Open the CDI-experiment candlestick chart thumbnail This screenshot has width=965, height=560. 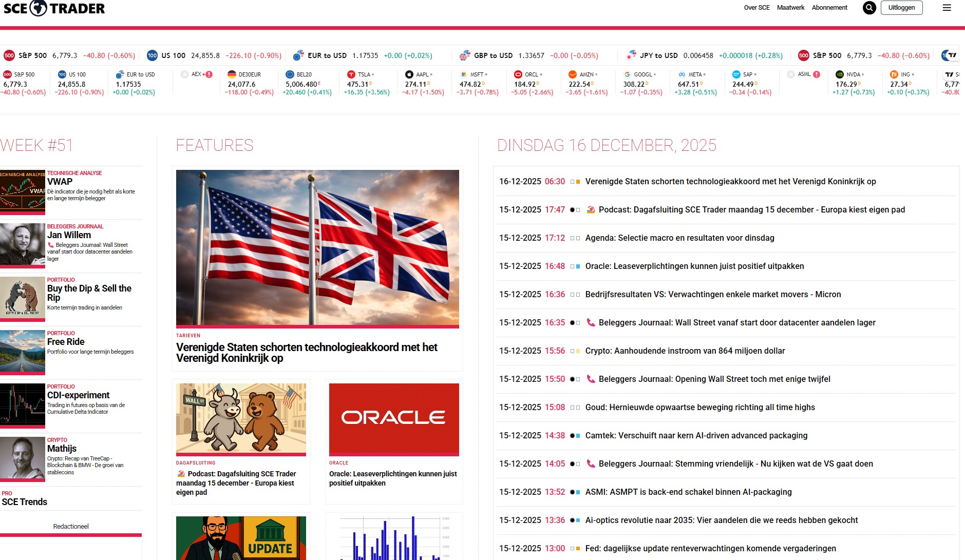(x=23, y=405)
